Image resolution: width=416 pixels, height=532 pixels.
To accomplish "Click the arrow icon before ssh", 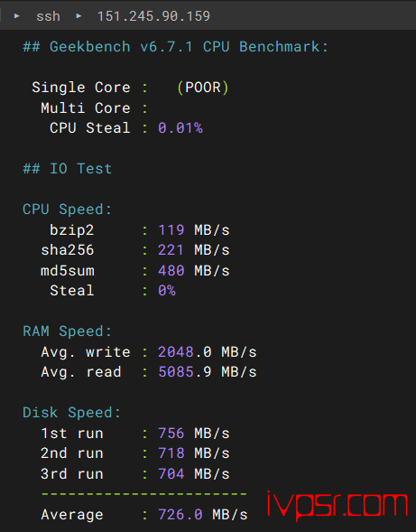I will coord(16,16).
